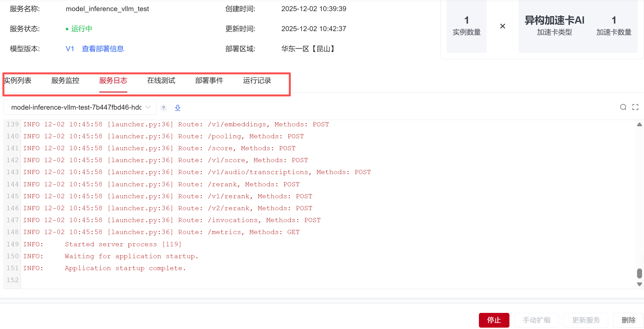The width and height of the screenshot is (644, 329).
Task: Click the scroll up arrow in logs
Action: pos(639,125)
